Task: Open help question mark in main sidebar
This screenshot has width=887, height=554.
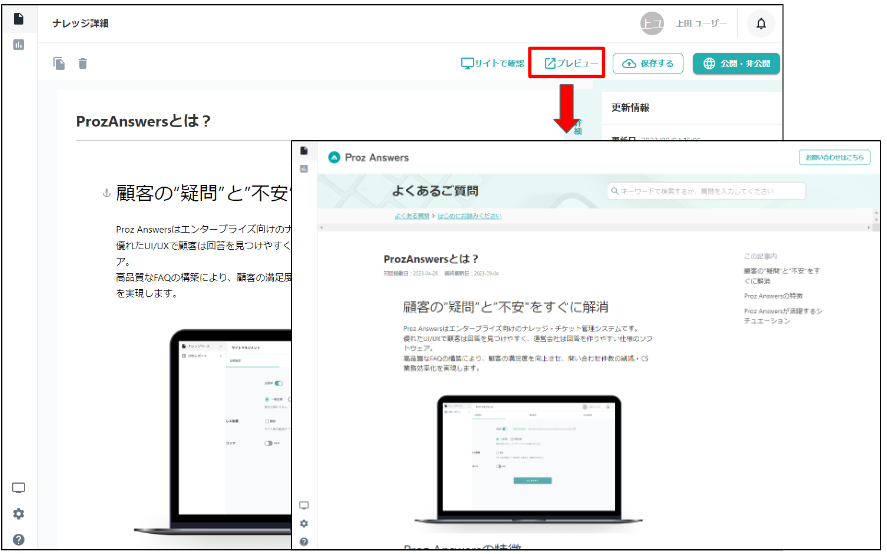Action: click(19, 539)
